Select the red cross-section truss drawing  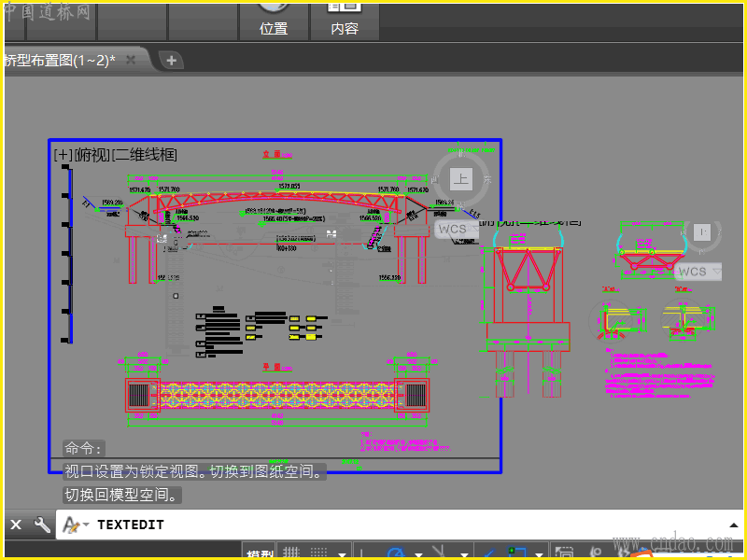tap(528, 269)
